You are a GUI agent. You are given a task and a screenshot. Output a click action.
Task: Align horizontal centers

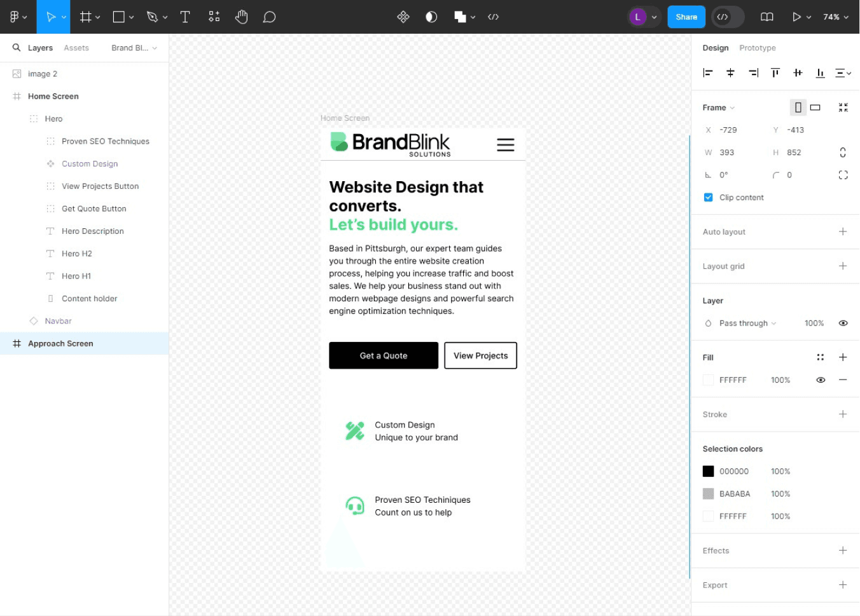[x=730, y=73]
